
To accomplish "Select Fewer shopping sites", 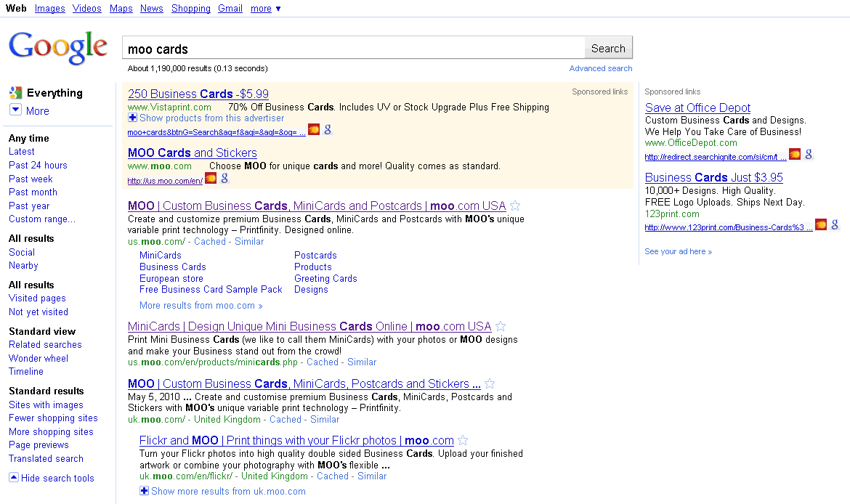I will [53, 418].
